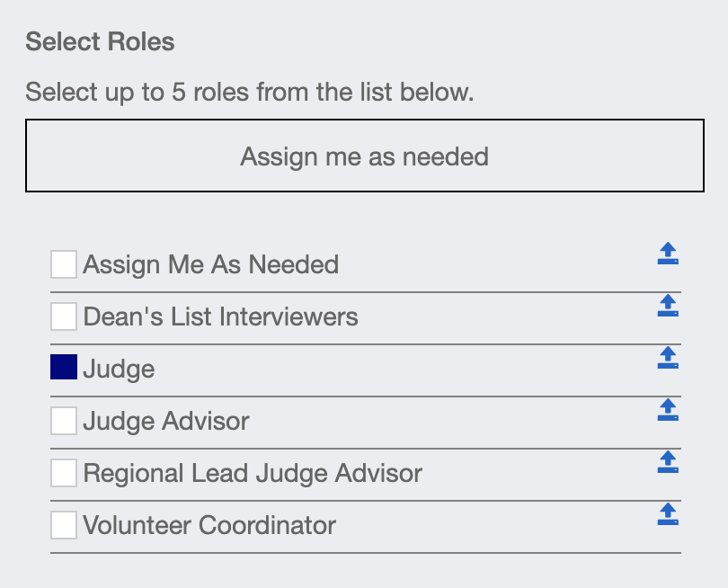This screenshot has width=728, height=588.
Task: Toggle the Volunteer Coordinator checkbox
Action: click(x=64, y=525)
